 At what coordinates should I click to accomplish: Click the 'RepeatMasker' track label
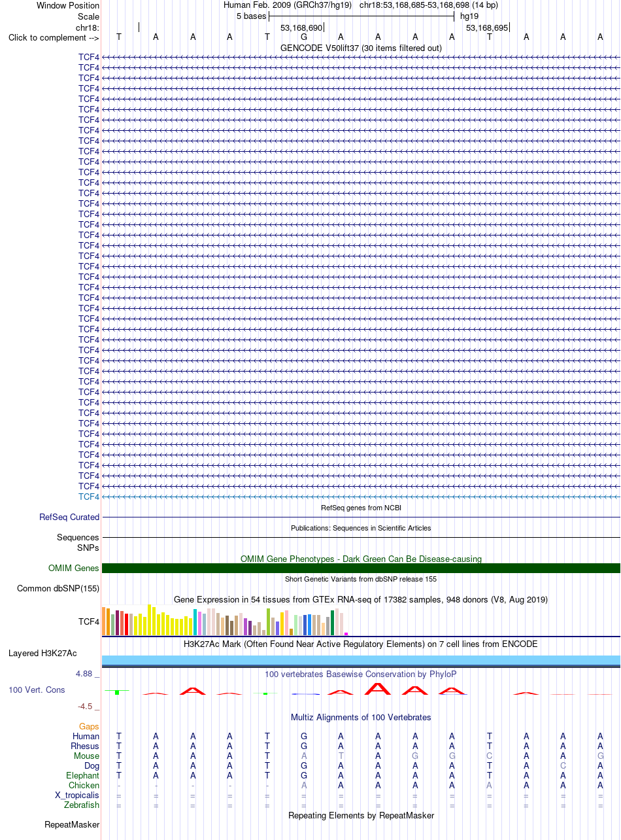(72, 824)
